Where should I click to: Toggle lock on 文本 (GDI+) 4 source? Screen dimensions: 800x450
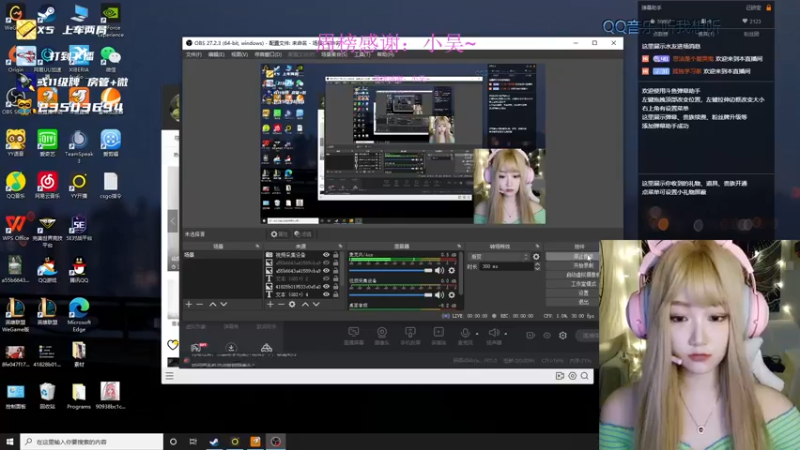point(336,294)
